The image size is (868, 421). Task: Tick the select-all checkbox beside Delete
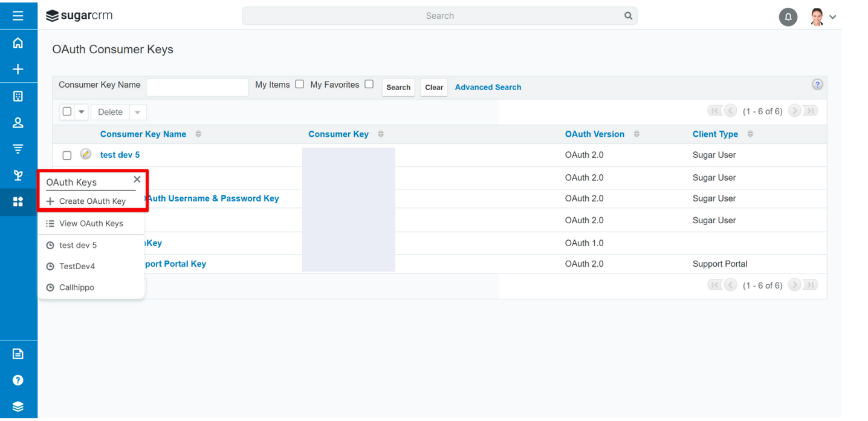point(67,111)
